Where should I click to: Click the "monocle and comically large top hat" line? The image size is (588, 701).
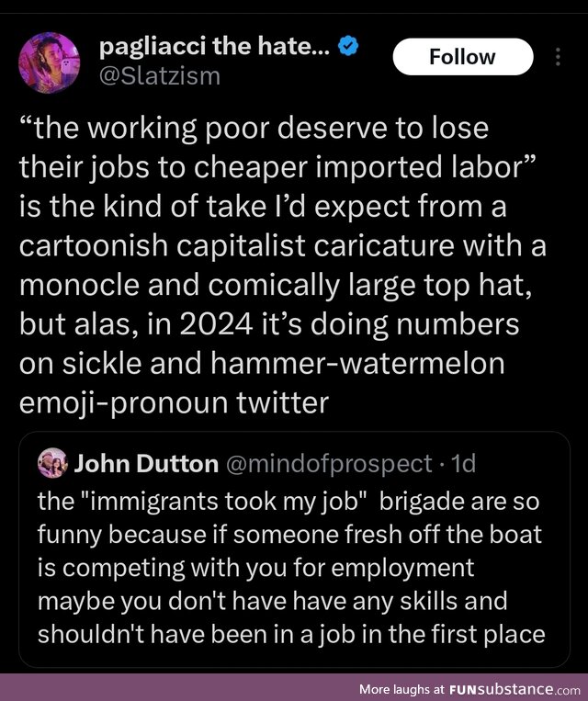tap(276, 285)
